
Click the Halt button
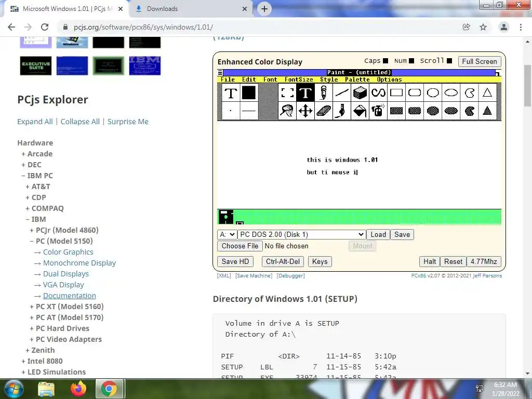(x=430, y=262)
